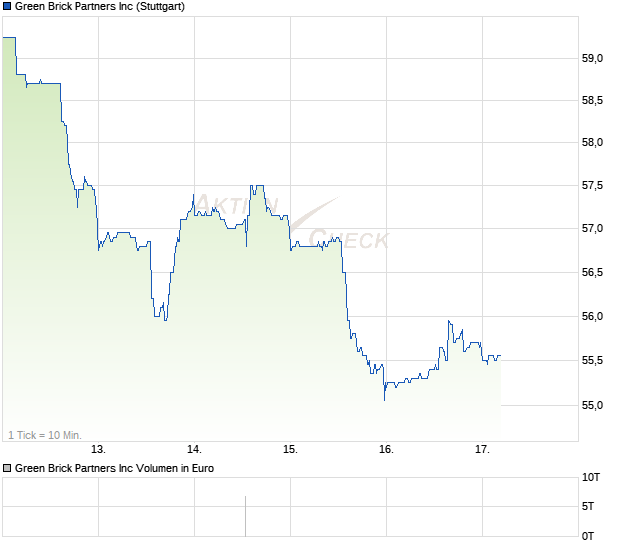620x546 pixels.
Task: Click the '15.' date axis label
Action: pos(290,450)
